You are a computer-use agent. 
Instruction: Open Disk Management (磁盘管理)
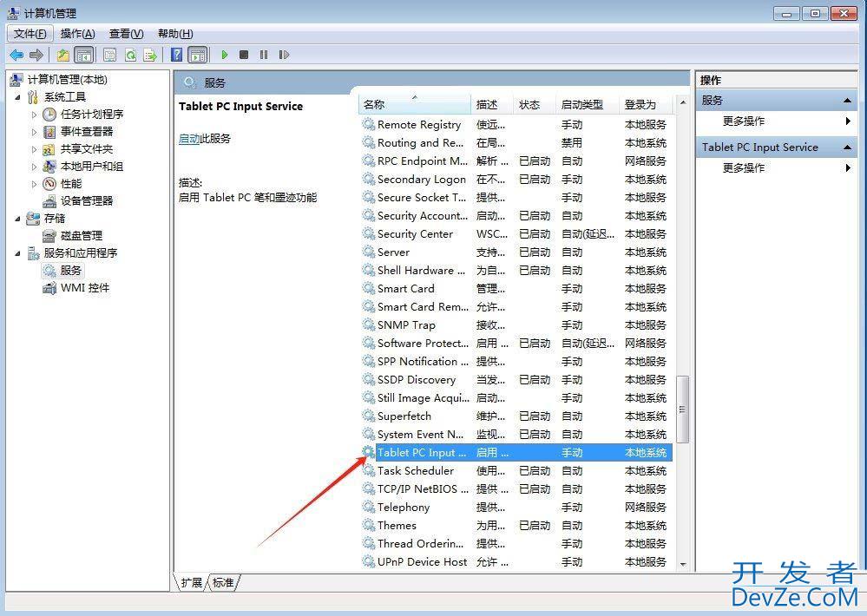(72, 236)
